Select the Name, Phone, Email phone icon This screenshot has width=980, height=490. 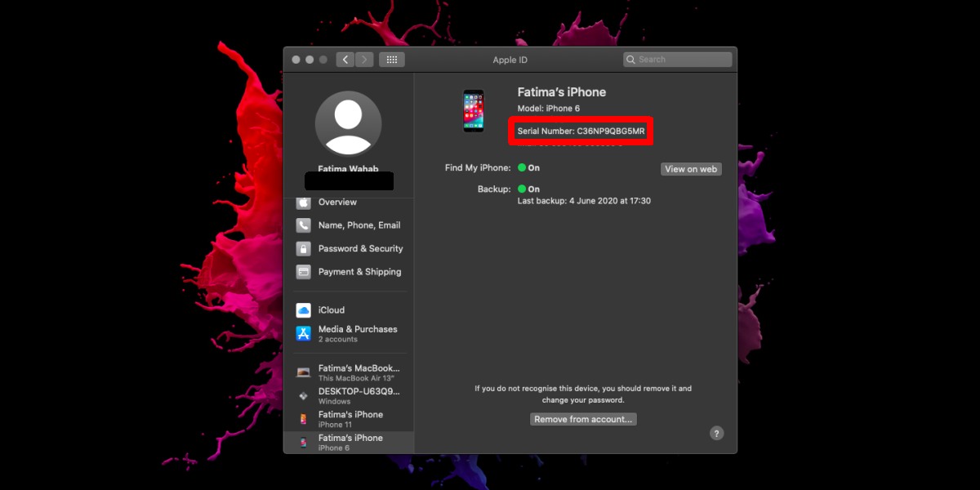(x=304, y=225)
